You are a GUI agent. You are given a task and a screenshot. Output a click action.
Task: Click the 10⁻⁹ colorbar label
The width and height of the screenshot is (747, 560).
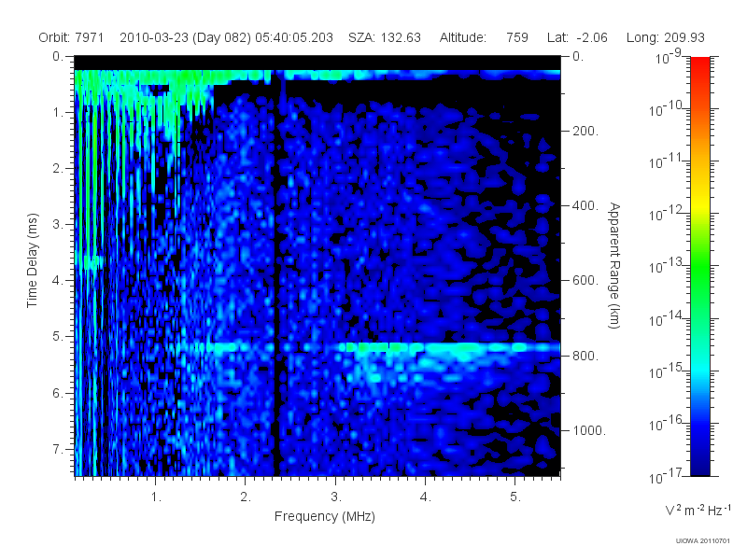[x=669, y=57]
